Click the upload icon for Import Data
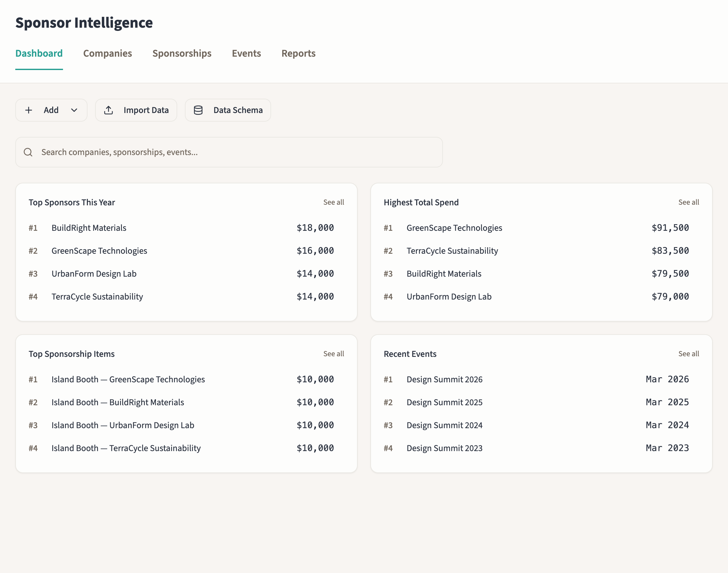Viewport: 728px width, 573px height. [108, 110]
